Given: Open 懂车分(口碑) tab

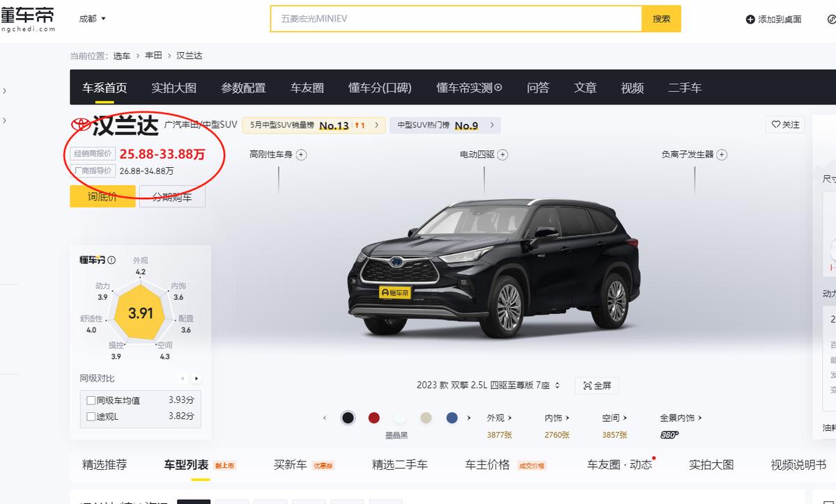Looking at the screenshot, I should pyautogui.click(x=380, y=88).
